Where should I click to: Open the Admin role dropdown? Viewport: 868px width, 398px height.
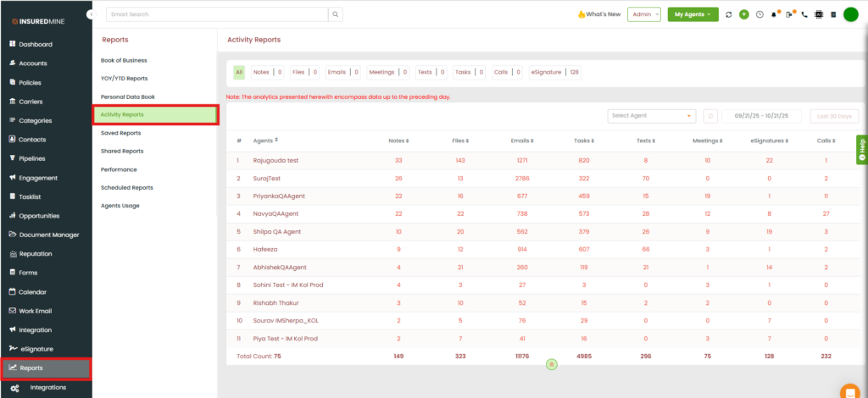643,14
